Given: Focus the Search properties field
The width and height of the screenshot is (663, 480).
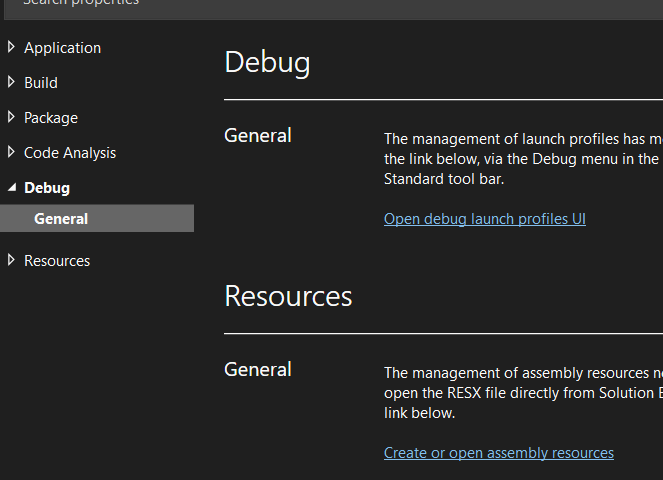Looking at the screenshot, I should point(332,5).
